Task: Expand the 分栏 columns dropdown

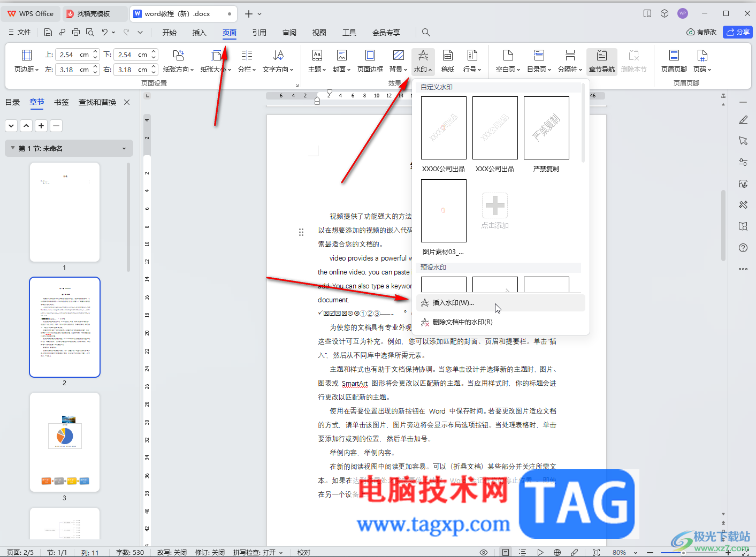Action: 247,70
